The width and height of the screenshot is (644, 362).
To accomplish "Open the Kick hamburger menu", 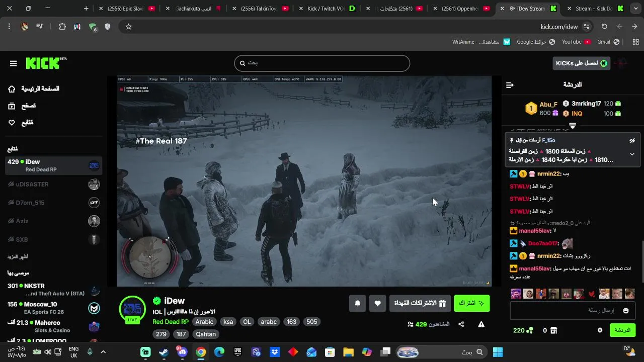I will [x=14, y=63].
